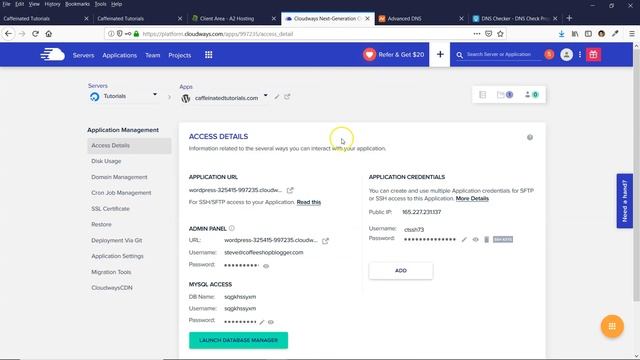Open the user avatar account icon
Screen dimensions: 640x360
click(567, 55)
